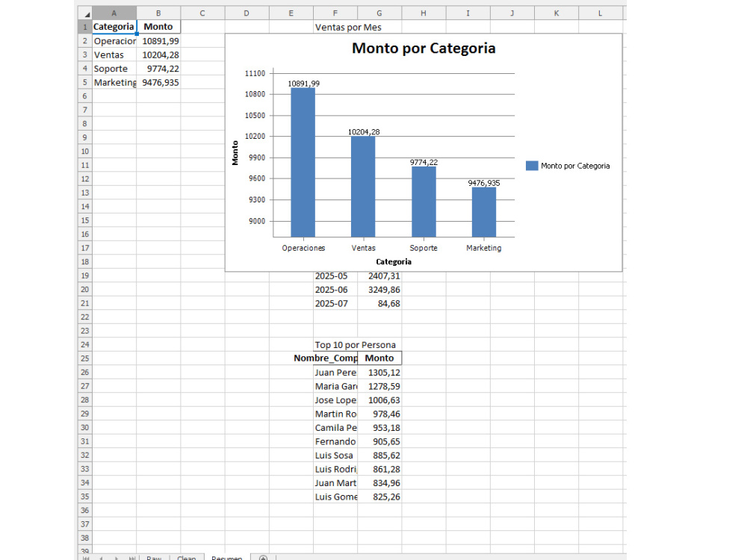Click the Nombre_Comp header cell
747x560 pixels.
(x=335, y=358)
